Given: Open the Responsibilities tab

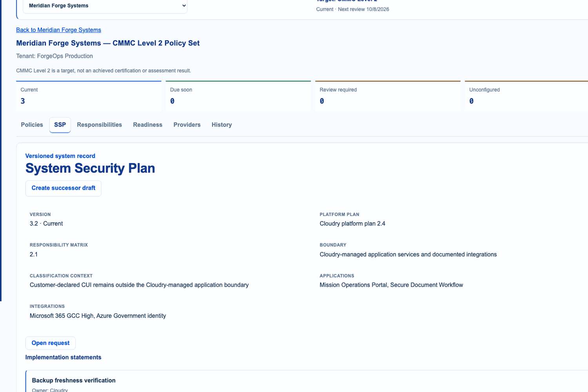Looking at the screenshot, I should 99,125.
